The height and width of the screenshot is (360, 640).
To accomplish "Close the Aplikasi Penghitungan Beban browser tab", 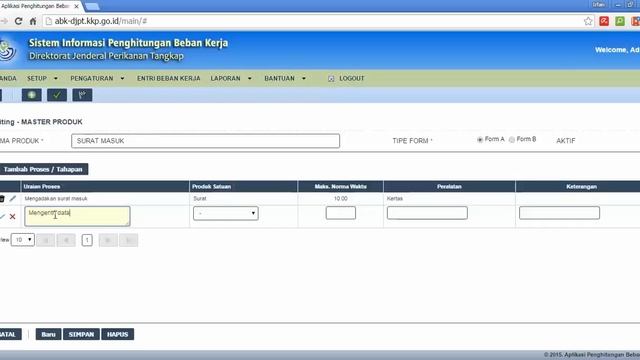I will coord(76,7).
